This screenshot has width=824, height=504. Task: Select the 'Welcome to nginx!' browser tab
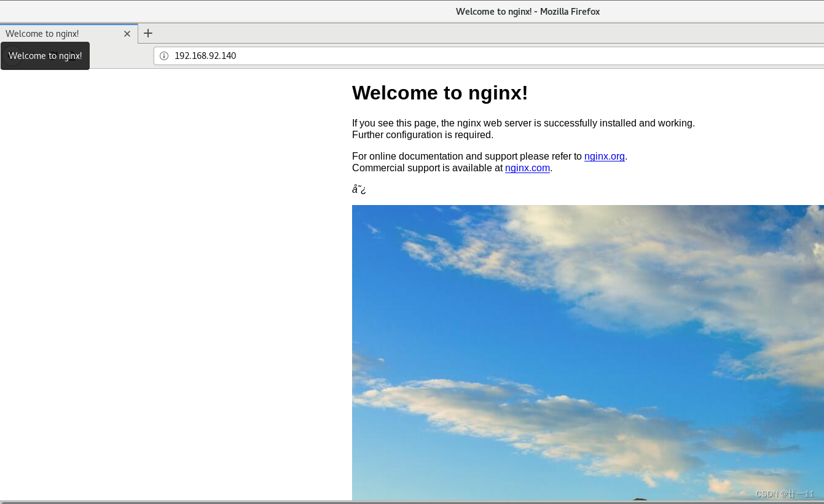[68, 34]
